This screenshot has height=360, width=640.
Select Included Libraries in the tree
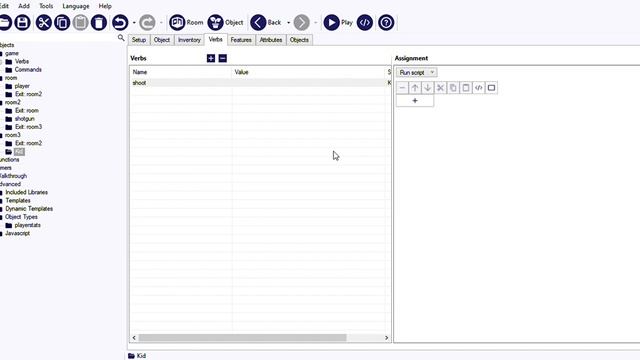coord(27,192)
